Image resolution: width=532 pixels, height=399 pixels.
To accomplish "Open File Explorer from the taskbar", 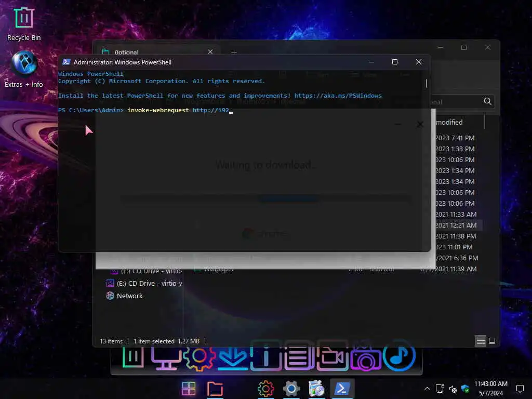I will click(x=215, y=389).
